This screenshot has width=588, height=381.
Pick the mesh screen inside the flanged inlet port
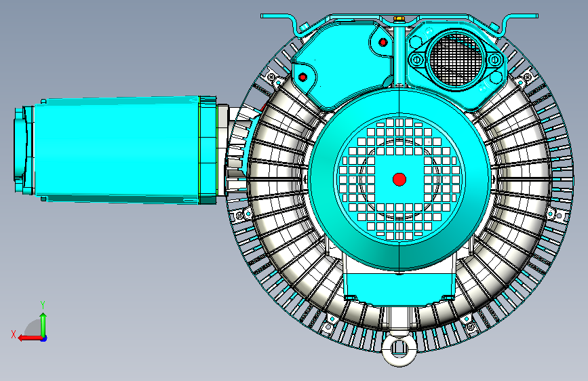[x=455, y=60]
